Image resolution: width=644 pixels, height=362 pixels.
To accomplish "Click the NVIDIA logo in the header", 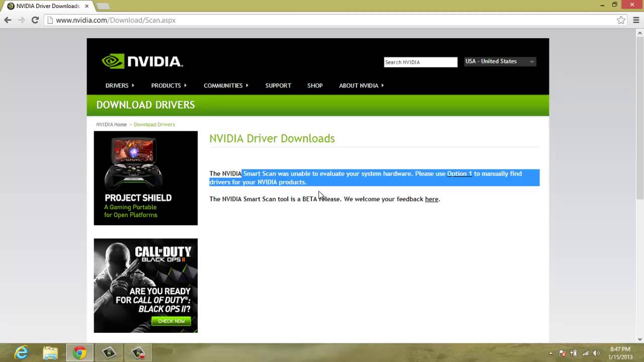I will point(142,61).
